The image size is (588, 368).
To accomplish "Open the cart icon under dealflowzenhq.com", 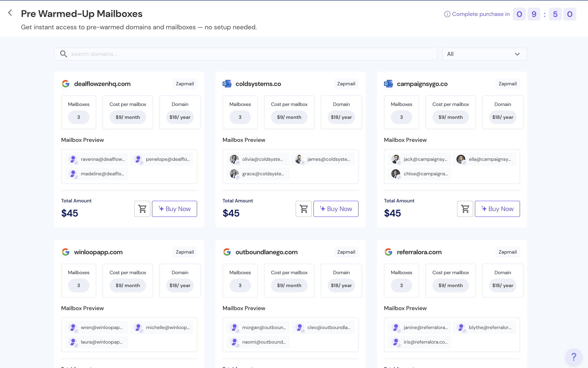I will 142,209.
